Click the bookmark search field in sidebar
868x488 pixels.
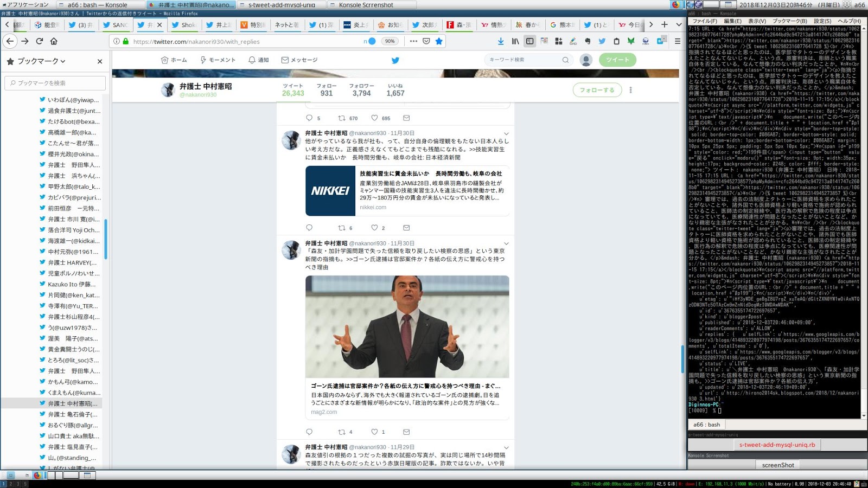55,83
